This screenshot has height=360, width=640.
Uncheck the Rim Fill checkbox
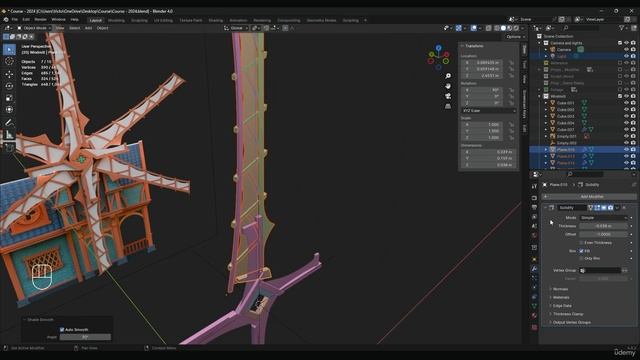click(582, 251)
